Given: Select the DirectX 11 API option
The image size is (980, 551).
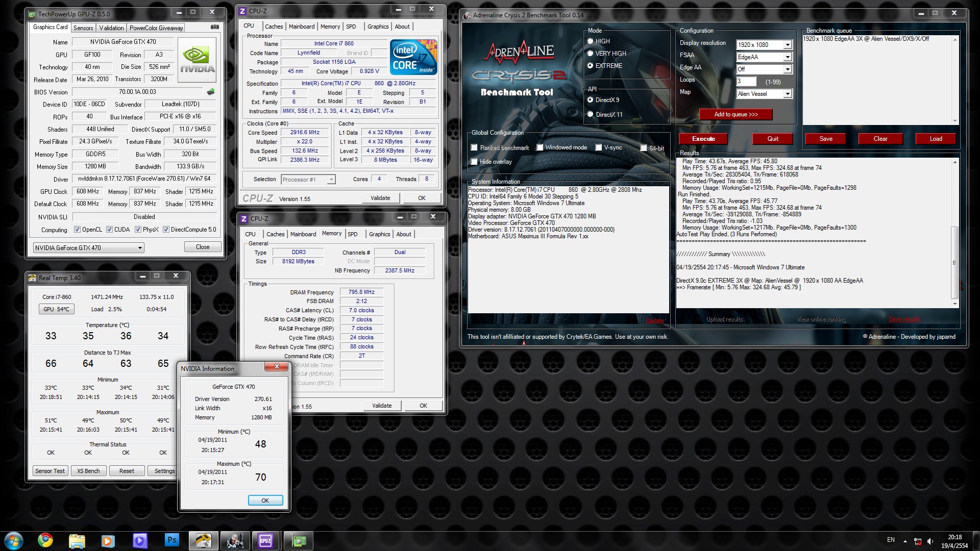Looking at the screenshot, I should tap(591, 114).
